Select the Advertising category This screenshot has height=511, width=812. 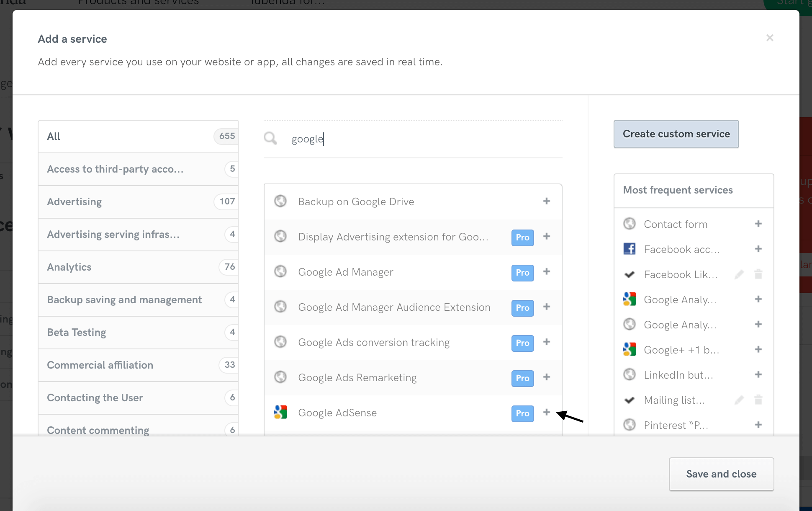pos(74,201)
